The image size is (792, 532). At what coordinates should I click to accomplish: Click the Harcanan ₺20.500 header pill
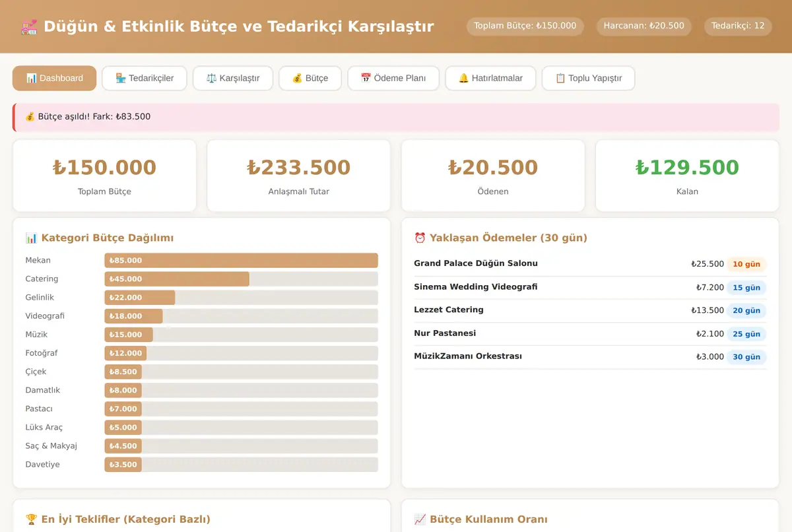click(x=644, y=26)
